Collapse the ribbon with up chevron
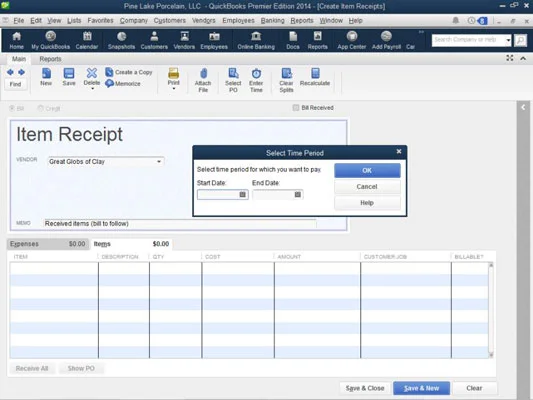 pyautogui.click(x=523, y=58)
